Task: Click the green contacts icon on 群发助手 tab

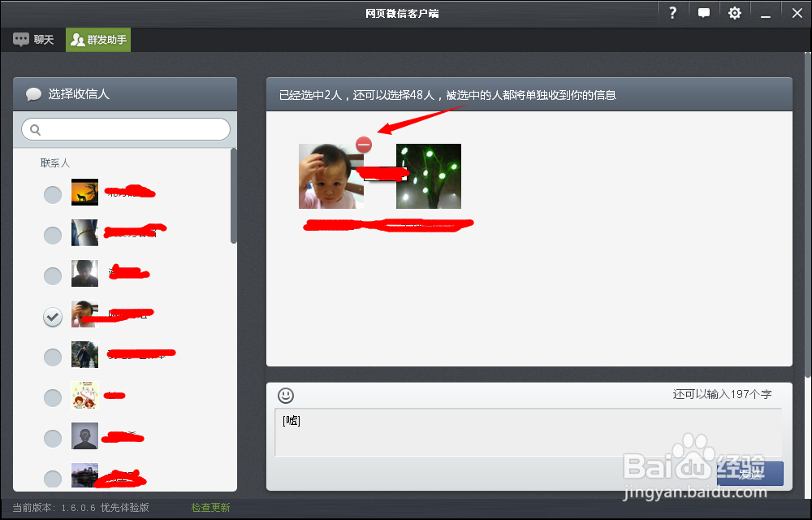Action: 77,38
